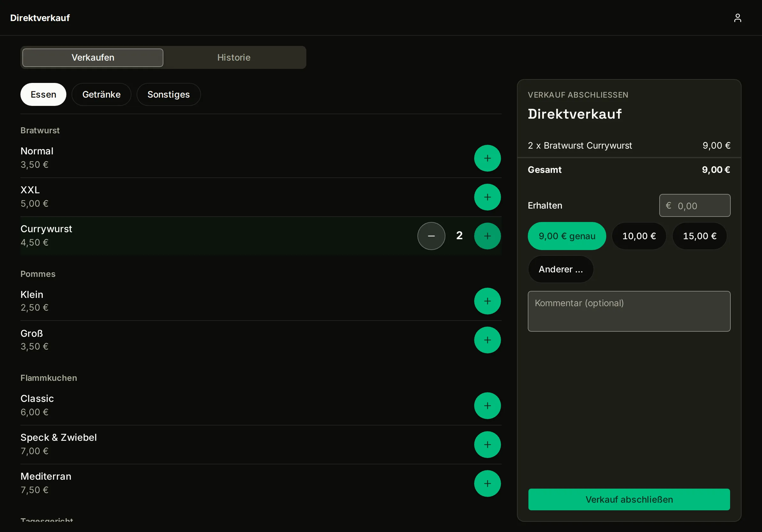Viewport: 762px width, 532px height.
Task: Select the Sonstiges category
Action: (x=168, y=94)
